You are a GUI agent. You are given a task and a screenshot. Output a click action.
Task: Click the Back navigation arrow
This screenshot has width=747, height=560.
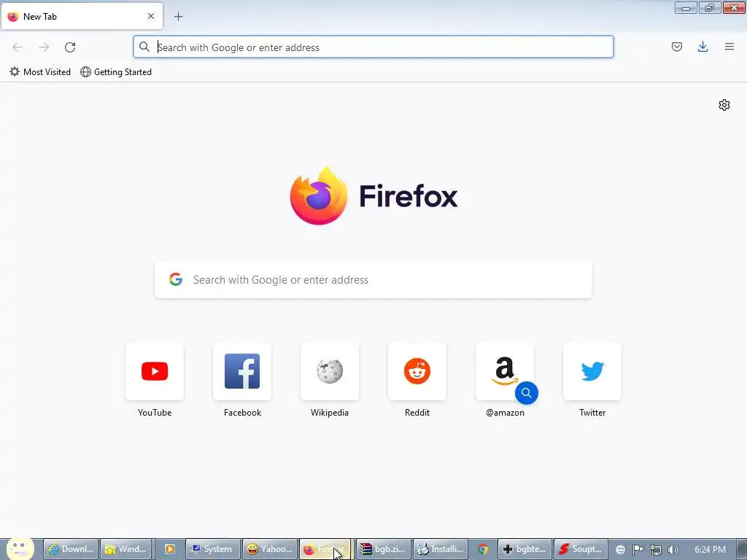click(x=18, y=47)
